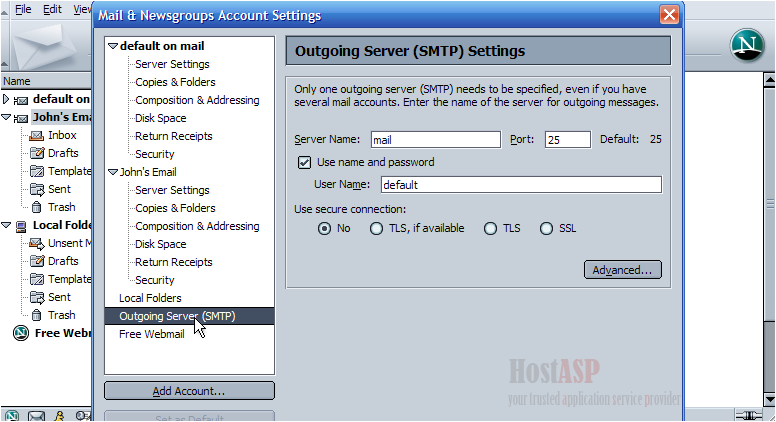This screenshot has height=422, width=776.
Task: Choose the SSL secure connection option
Action: point(546,229)
